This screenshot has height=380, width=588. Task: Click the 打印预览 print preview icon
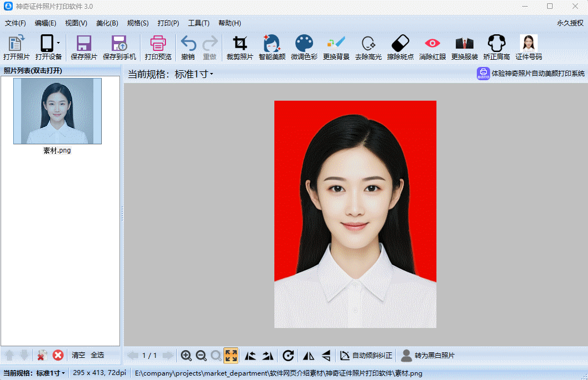pos(158,48)
